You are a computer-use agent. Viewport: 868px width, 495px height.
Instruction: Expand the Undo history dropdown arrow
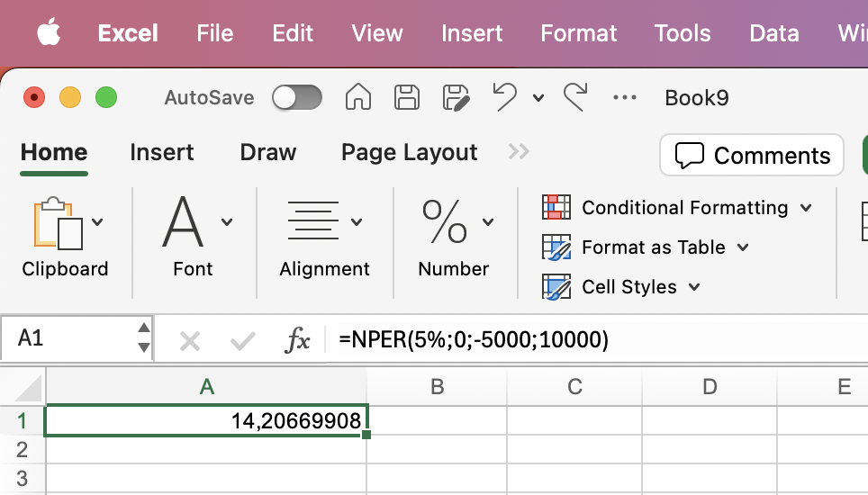(x=538, y=98)
